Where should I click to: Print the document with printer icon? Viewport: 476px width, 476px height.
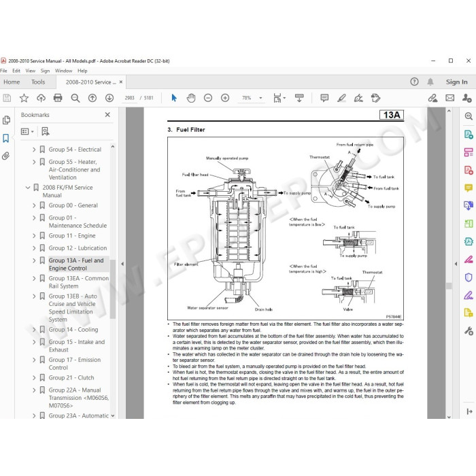pos(58,98)
